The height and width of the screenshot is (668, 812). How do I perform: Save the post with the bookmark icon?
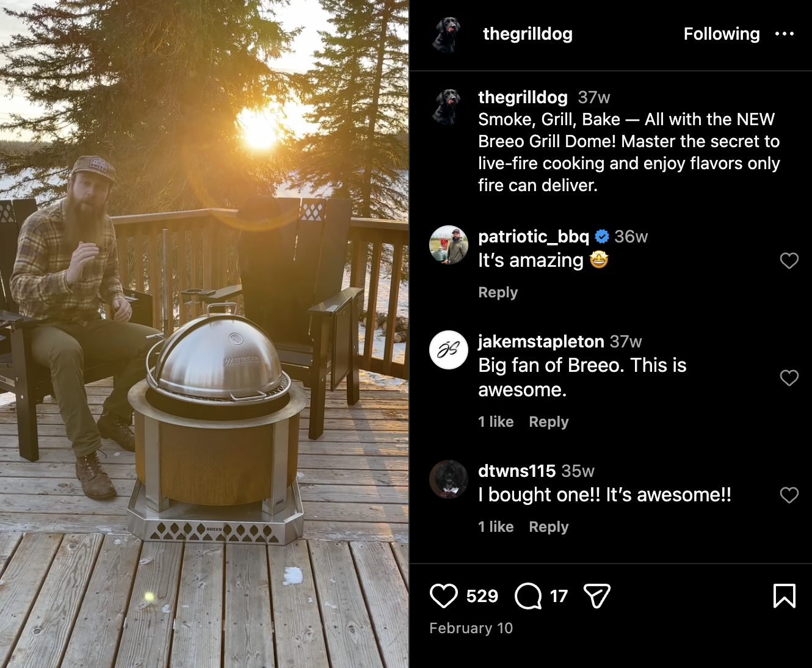(x=785, y=596)
